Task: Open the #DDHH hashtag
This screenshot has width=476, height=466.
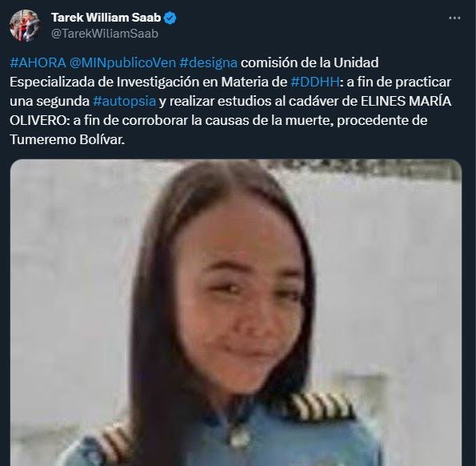Action: [315, 82]
